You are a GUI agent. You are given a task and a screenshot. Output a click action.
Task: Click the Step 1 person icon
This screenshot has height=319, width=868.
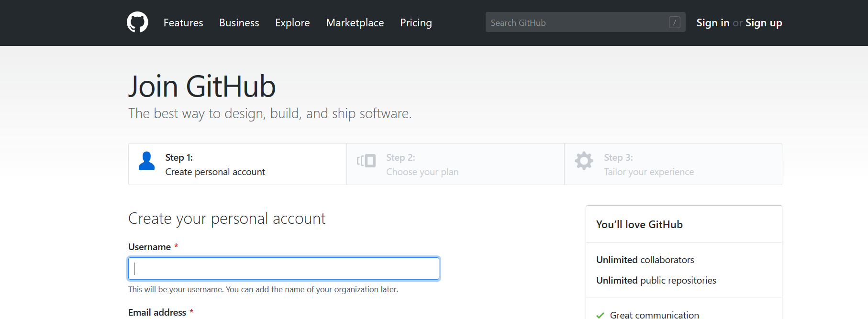point(146,161)
